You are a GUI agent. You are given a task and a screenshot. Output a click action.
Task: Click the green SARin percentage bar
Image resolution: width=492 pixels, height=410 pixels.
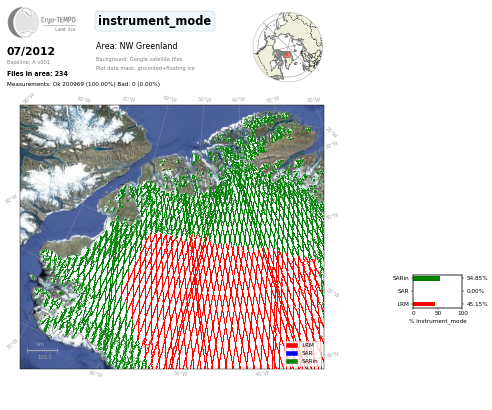[x=427, y=278]
